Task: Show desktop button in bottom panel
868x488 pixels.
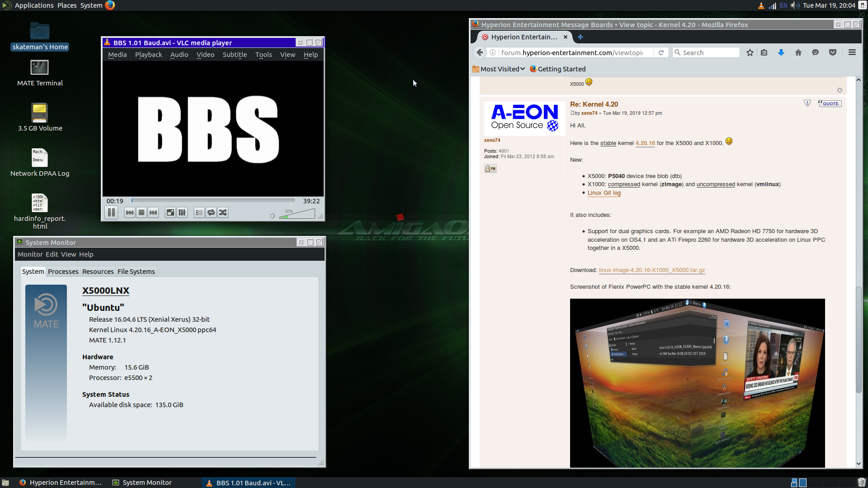Action: [5, 483]
